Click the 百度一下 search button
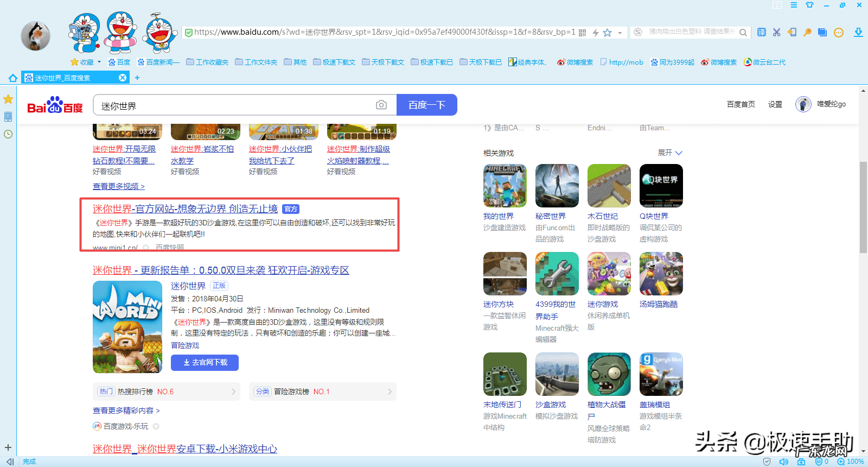 point(426,105)
